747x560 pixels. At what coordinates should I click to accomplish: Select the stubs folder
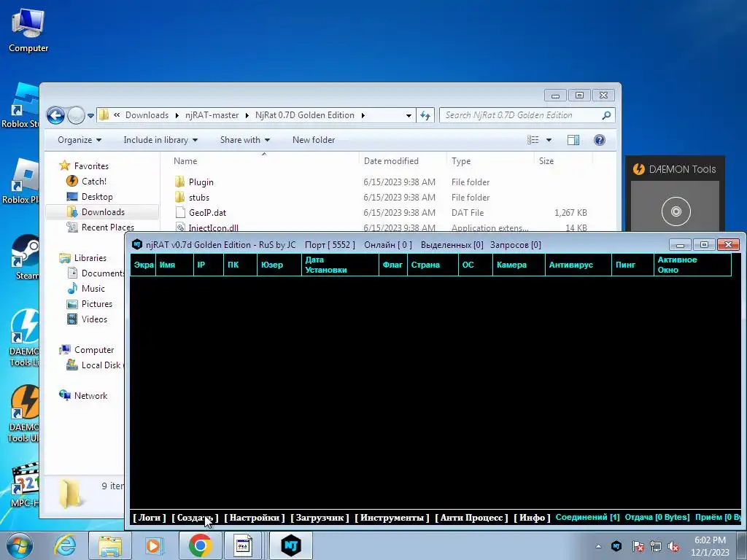(x=198, y=197)
